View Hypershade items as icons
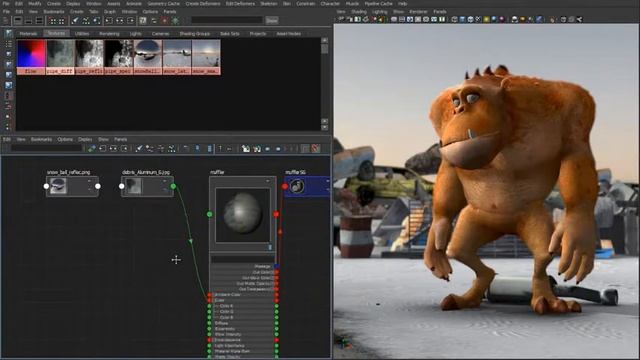Image resolution: width=640 pixels, height=360 pixels. pyautogui.click(x=8, y=34)
